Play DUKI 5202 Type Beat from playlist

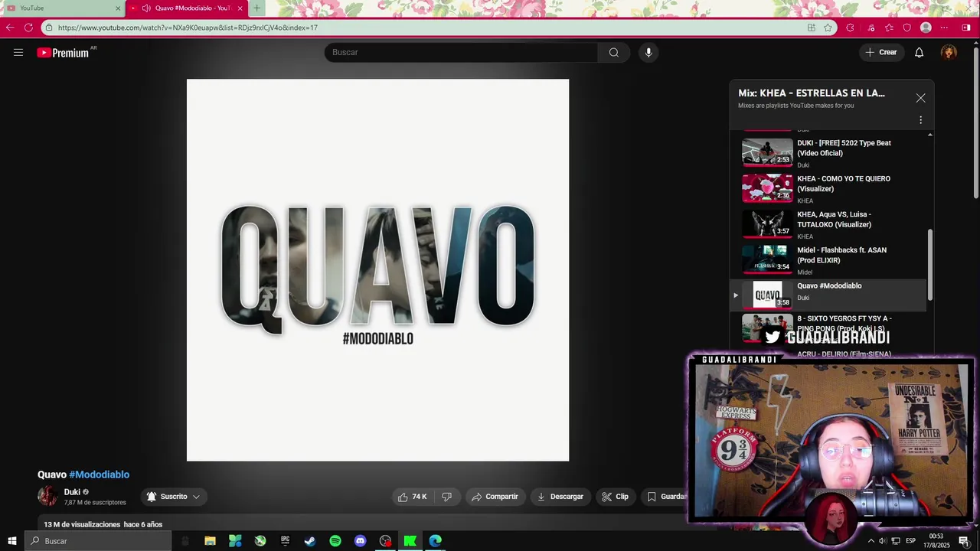click(828, 153)
